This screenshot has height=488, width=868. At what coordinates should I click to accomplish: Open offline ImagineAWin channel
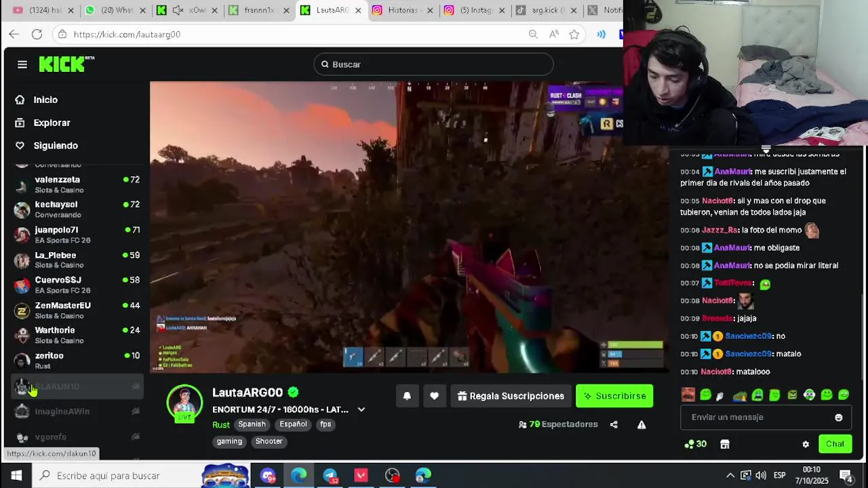pyautogui.click(x=77, y=411)
